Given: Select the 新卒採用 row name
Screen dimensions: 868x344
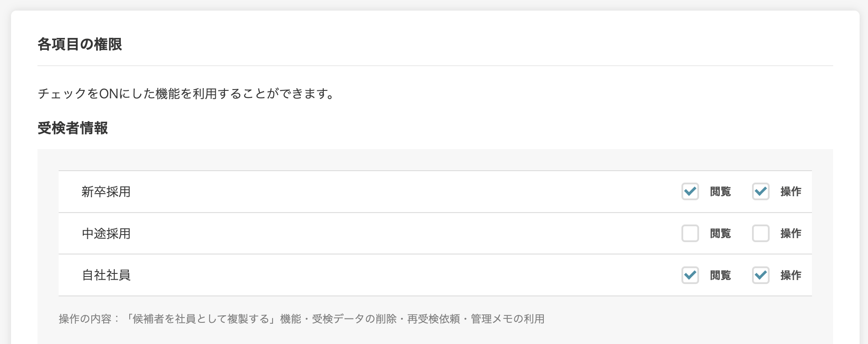Looking at the screenshot, I should tap(106, 191).
